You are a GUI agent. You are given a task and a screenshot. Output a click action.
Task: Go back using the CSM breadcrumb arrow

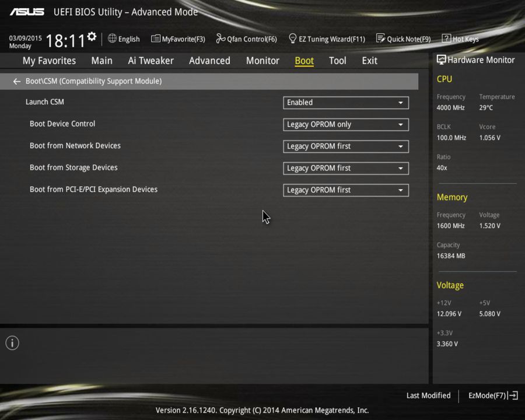tap(16, 81)
